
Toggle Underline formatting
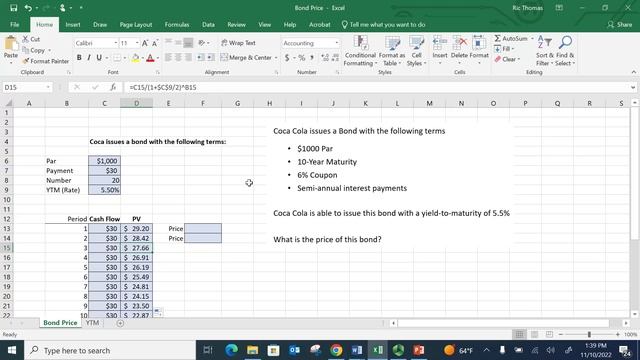tap(99, 58)
